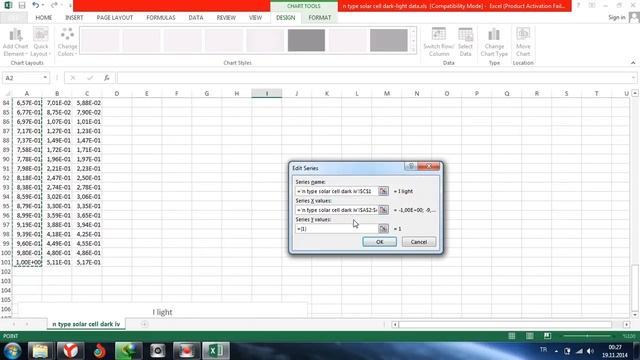This screenshot has height=360, width=640.
Task: Click Excel icon in taskbar
Action: [x=216, y=351]
